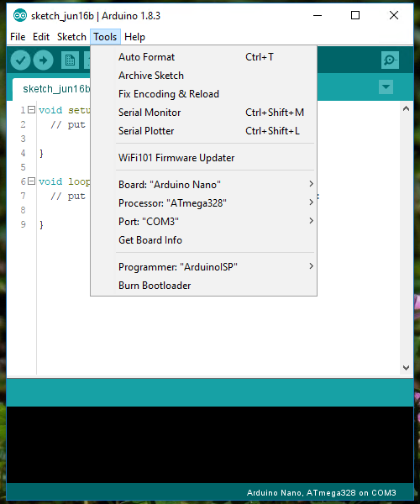The width and height of the screenshot is (420, 504).
Task: Click the status text "Arduino Nano, ATmega328 on COM3"
Action: click(x=321, y=493)
